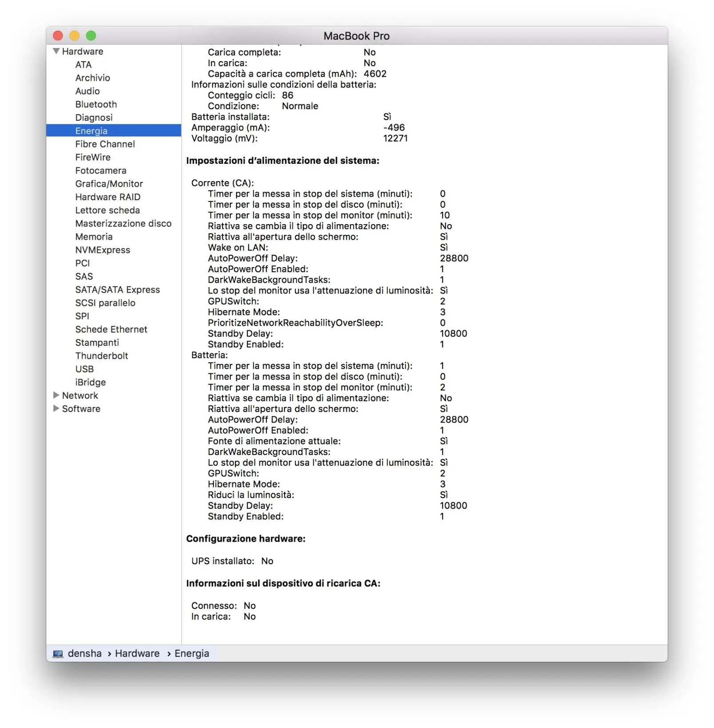Open the Grafica/Monitor entry
Viewport: 714px width, 728px height.
[109, 184]
